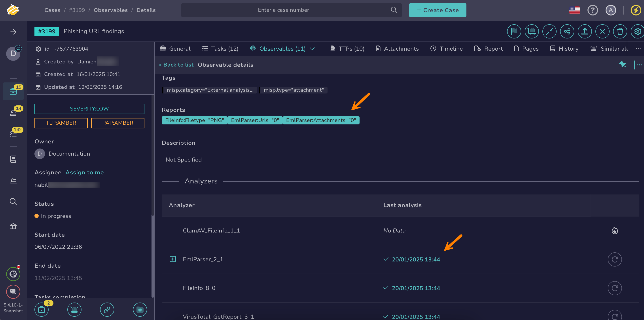Switch to Timeline tab

click(447, 49)
